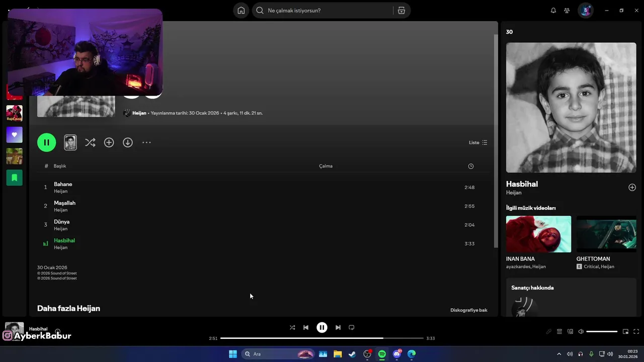Expand hidden system tray icons chevron
The height and width of the screenshot is (362, 644).
tap(558, 354)
